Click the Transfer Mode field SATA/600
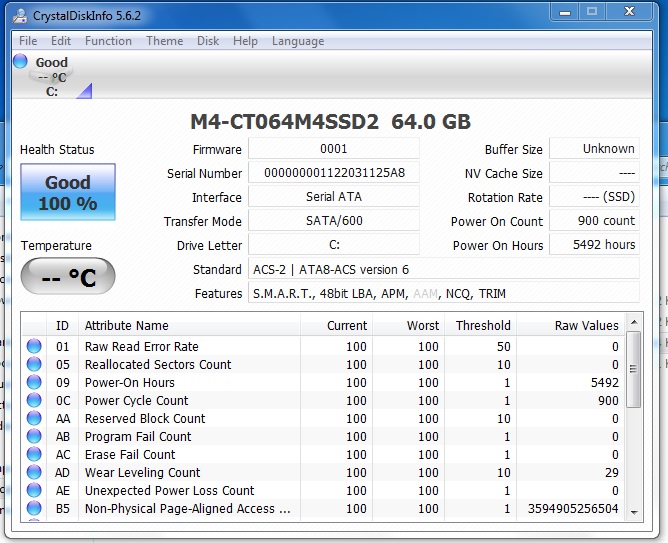The image size is (668, 543). (x=334, y=221)
